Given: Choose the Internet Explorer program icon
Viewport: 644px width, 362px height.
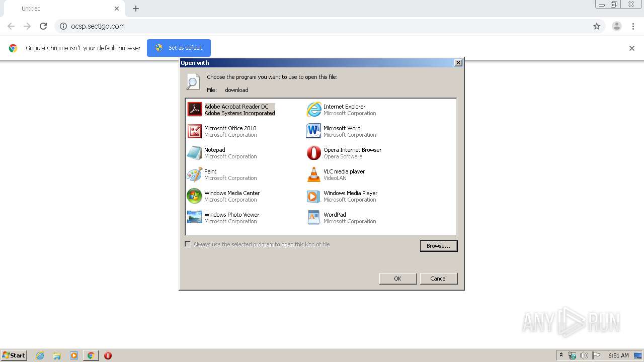Looking at the screenshot, I should (313, 109).
